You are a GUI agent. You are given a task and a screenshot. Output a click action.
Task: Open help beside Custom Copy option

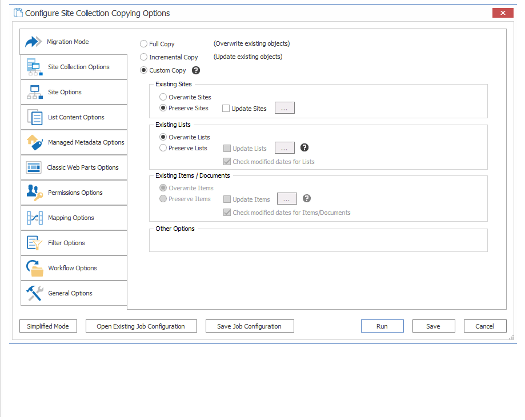click(x=196, y=70)
